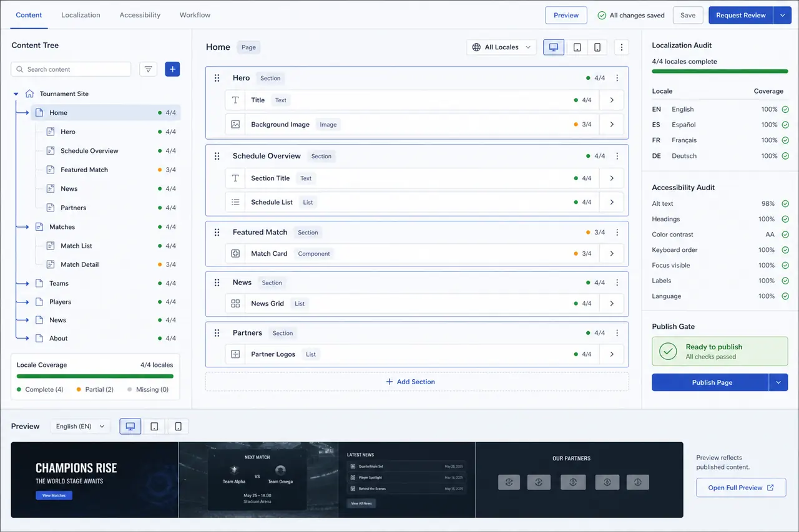
Task: Open page options kebab menu beside device icons
Action: (x=621, y=47)
